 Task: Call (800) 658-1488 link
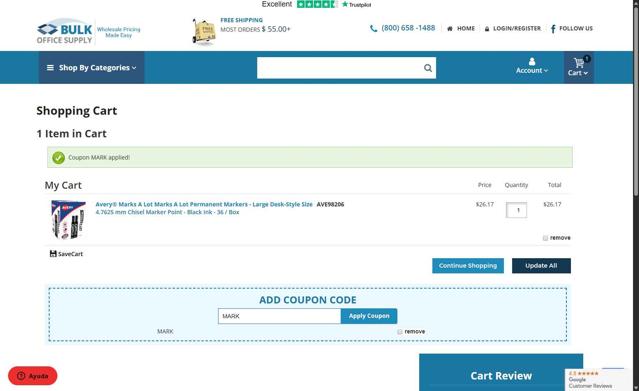coord(408,28)
